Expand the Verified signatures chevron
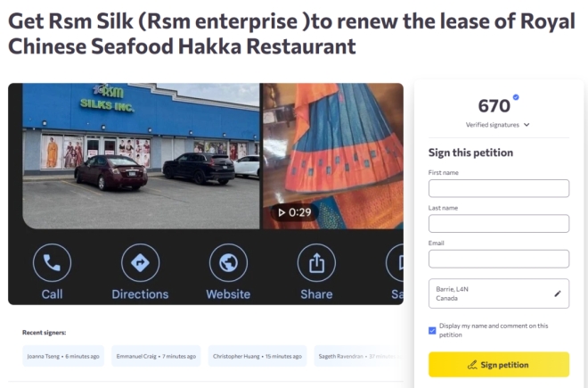 [527, 125]
